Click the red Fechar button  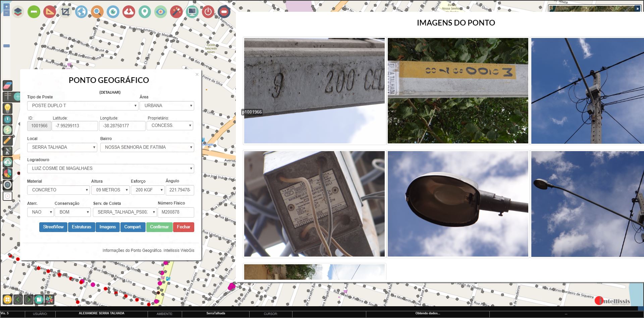[183, 227]
